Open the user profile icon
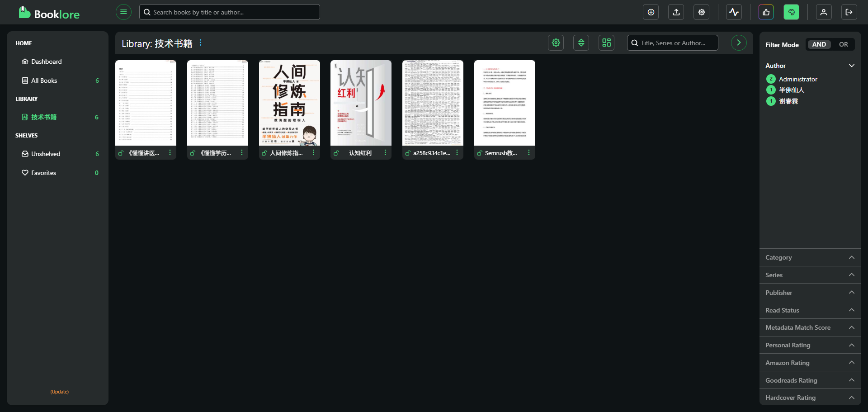868x412 pixels. click(824, 12)
